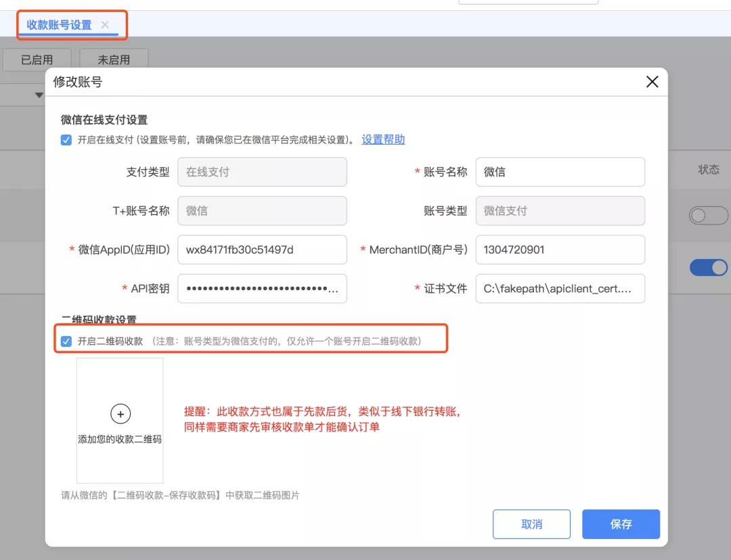
Task: Open the dropdown arrow behind the dialog
Action: [39, 95]
